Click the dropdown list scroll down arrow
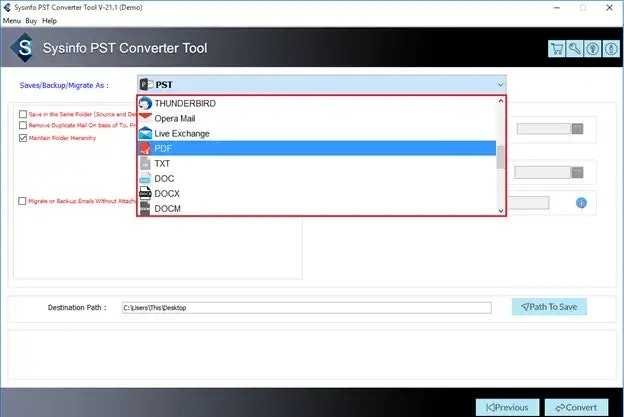 501,211
